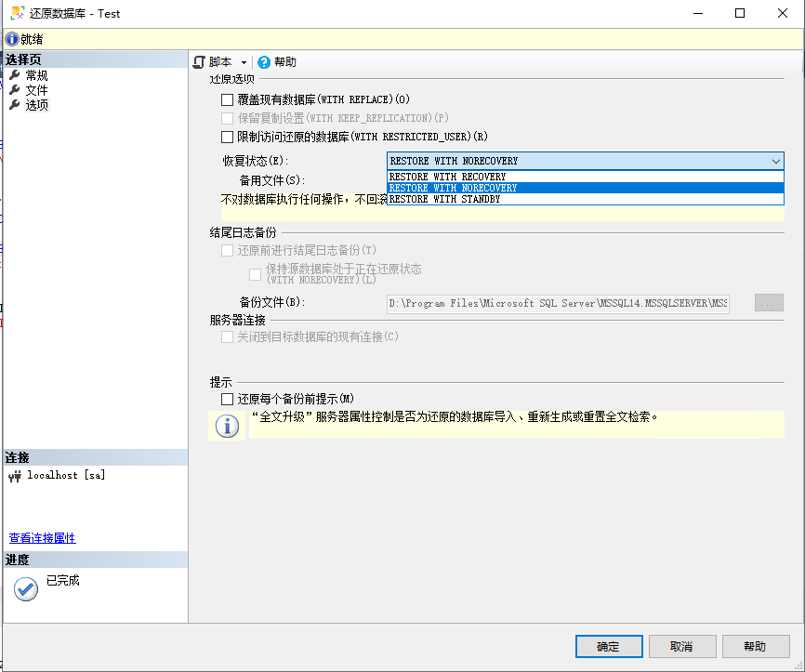This screenshot has height=672, width=805.
Task: Toggle 保留复制设置 KEEP_REPLICATION checkbox
Action: click(x=227, y=119)
